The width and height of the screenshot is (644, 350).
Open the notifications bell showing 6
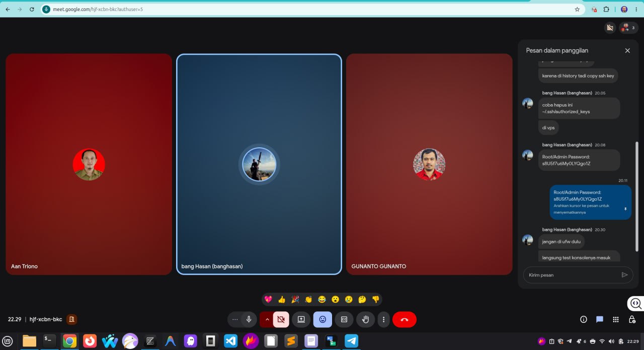point(581,341)
